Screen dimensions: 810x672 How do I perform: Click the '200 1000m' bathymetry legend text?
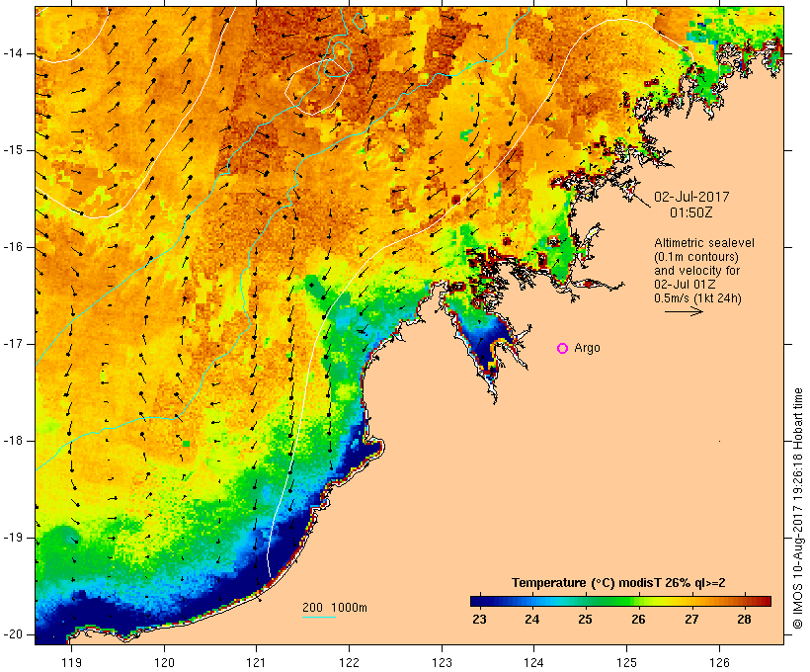[x=335, y=608]
